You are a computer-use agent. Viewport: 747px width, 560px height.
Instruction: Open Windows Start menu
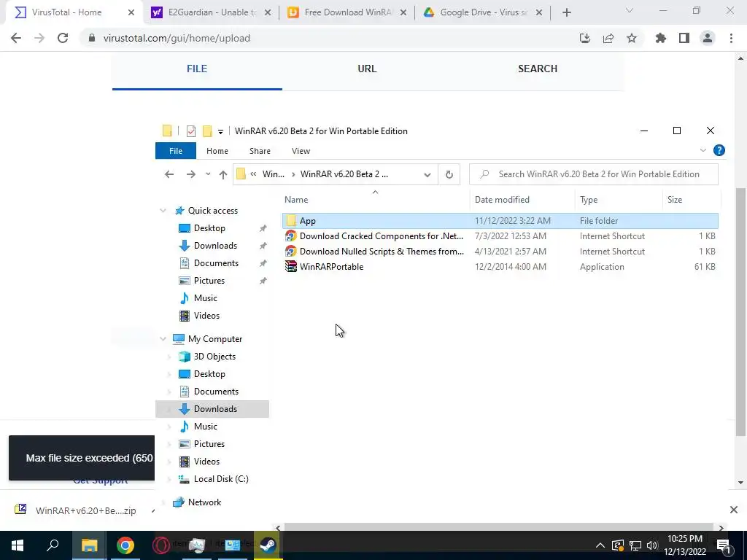pos(18,545)
